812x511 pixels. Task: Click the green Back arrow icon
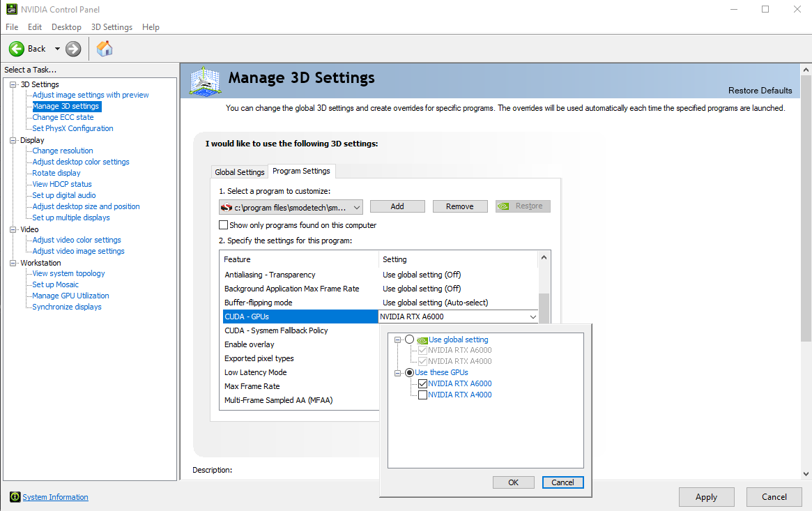[17, 49]
